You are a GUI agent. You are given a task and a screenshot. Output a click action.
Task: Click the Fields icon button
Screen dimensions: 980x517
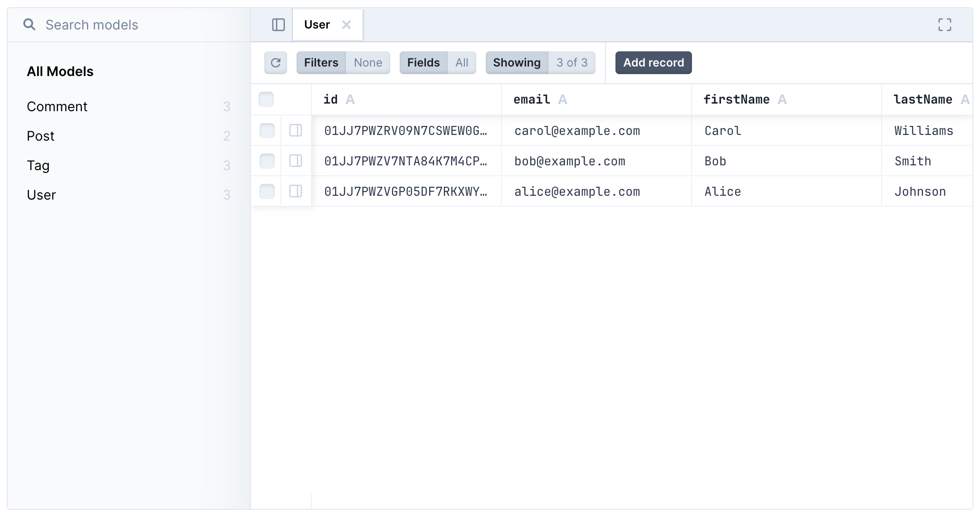pyautogui.click(x=423, y=63)
